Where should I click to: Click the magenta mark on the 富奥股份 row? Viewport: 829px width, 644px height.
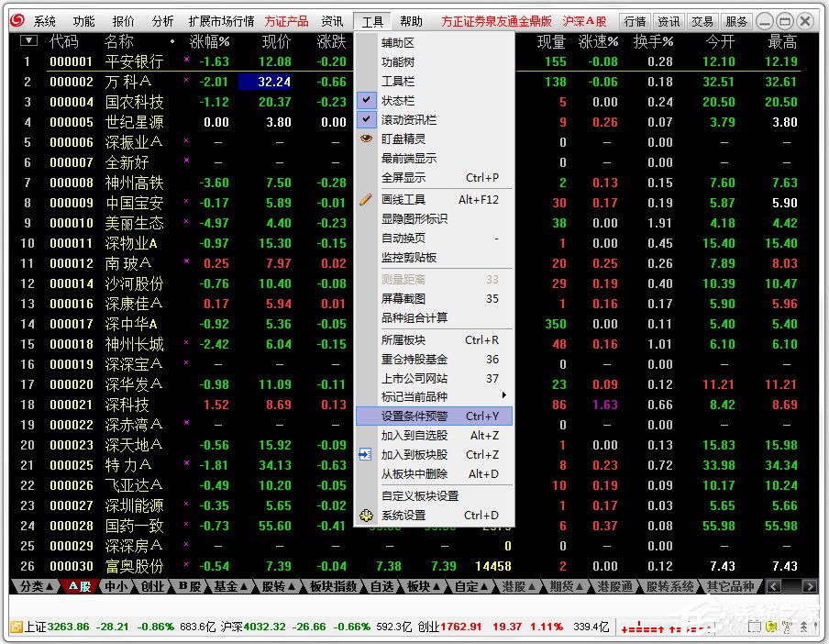click(x=186, y=564)
